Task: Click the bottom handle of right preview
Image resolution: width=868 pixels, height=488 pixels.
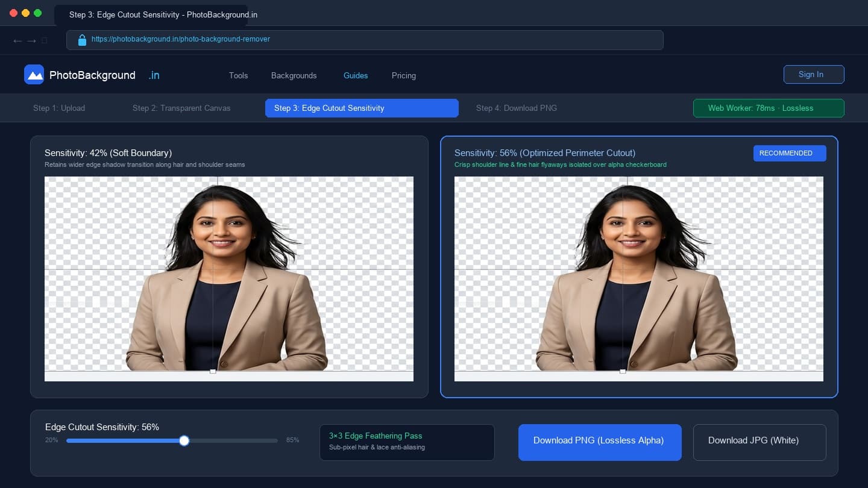Action: point(623,371)
